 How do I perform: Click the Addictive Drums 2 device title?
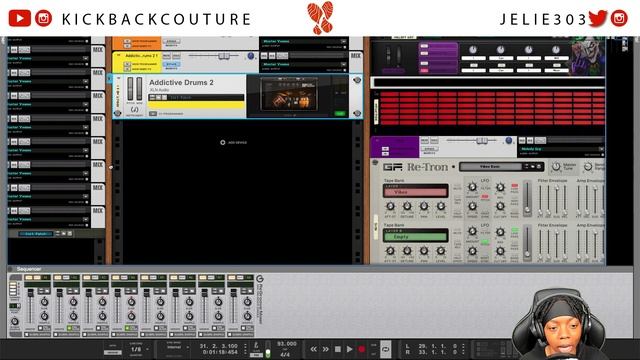click(181, 82)
